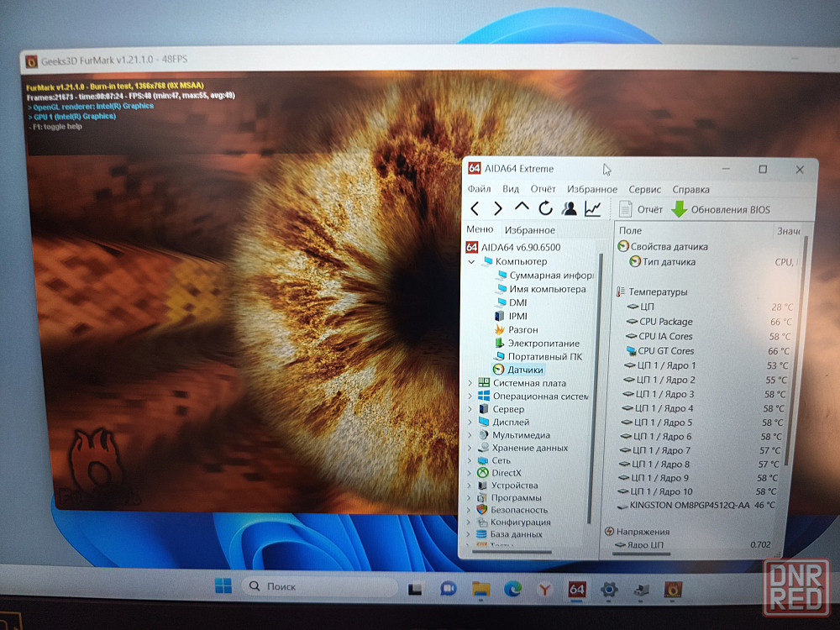
Task: Click the taskbar Поиск search box
Action: point(320,586)
